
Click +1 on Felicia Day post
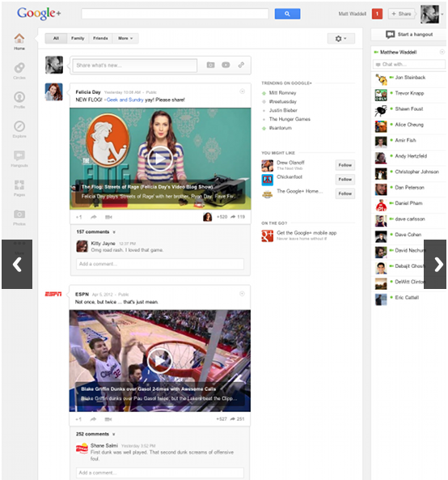(x=78, y=217)
